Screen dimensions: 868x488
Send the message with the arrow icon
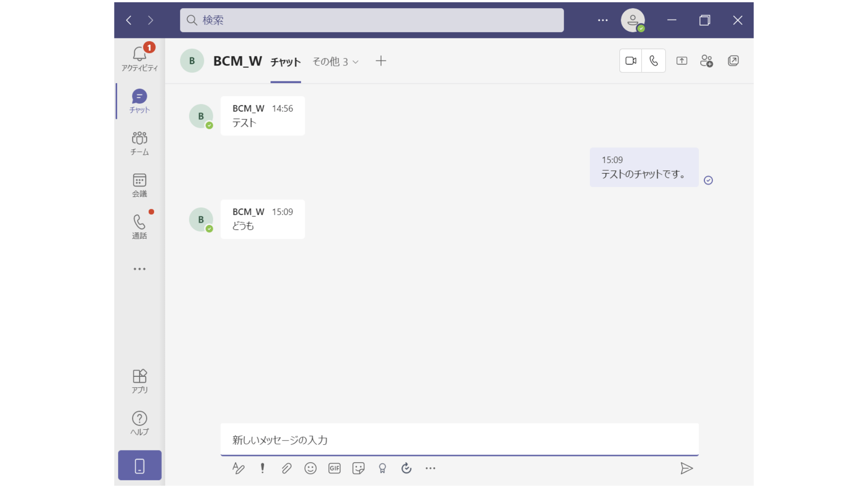(x=686, y=468)
